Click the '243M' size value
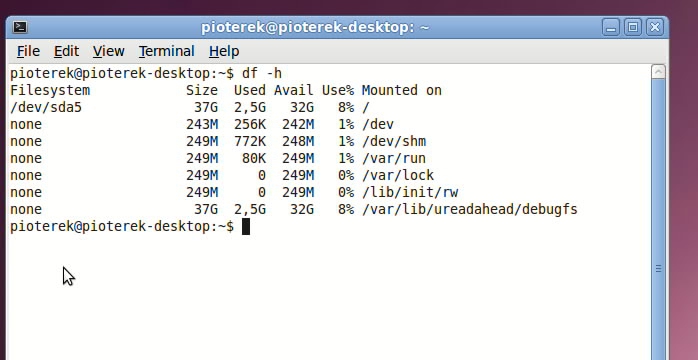 point(202,125)
